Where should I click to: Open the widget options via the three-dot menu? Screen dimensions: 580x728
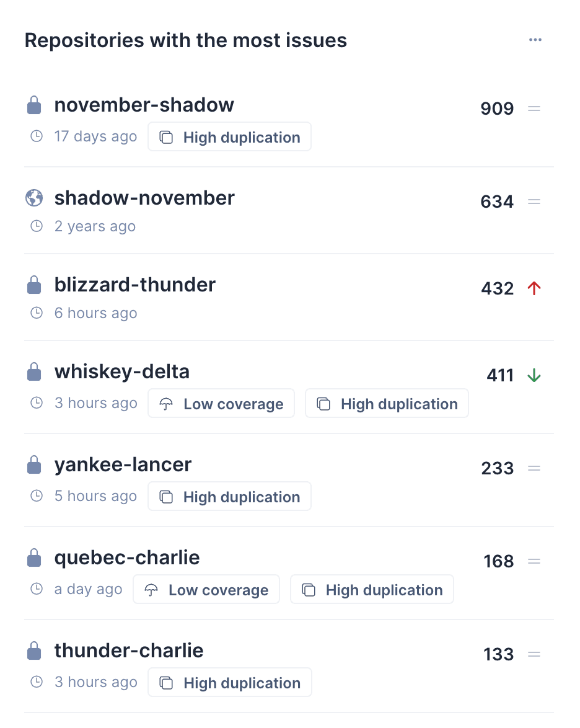click(x=535, y=39)
